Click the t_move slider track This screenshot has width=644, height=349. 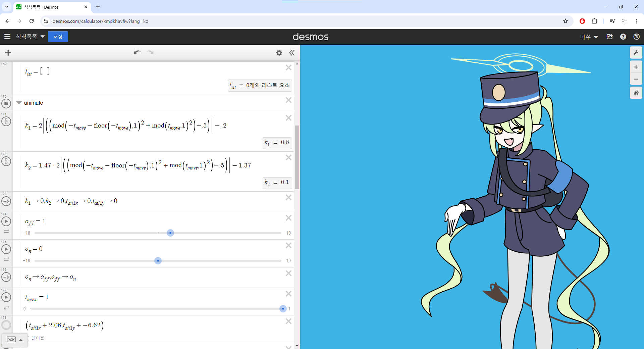[x=156, y=309]
